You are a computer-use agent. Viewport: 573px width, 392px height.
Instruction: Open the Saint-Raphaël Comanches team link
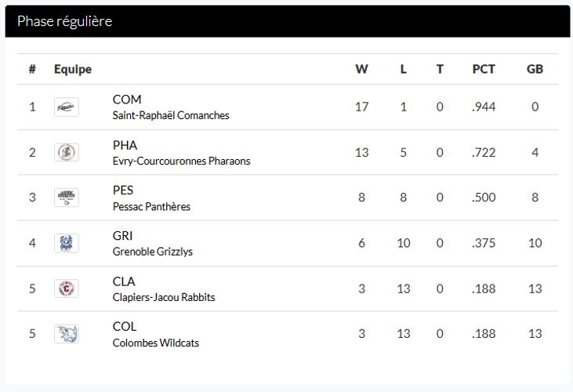(171, 115)
